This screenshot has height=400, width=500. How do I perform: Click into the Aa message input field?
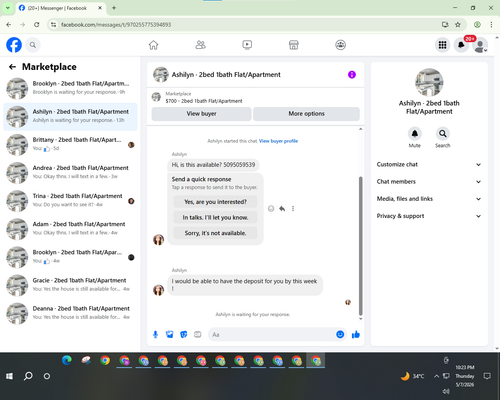click(x=272, y=334)
